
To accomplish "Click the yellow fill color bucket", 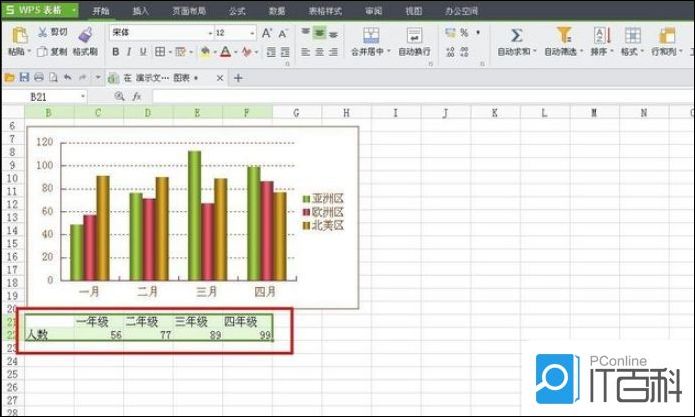I will (205, 52).
